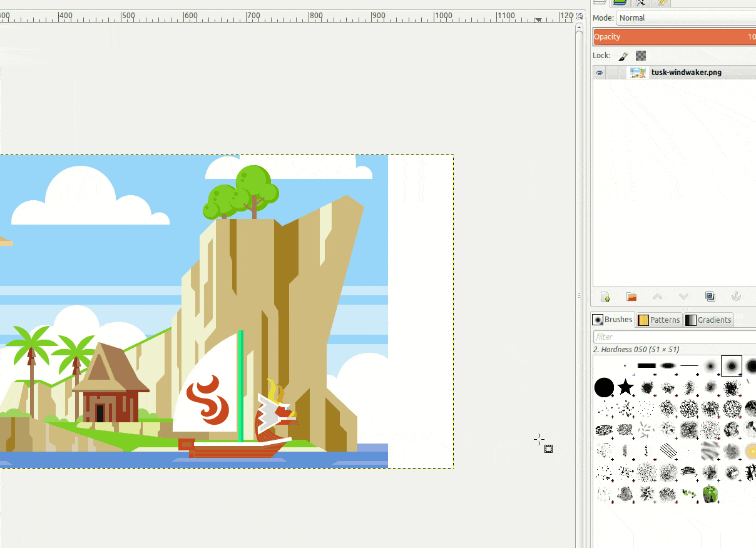756x548 pixels.
Task: Create a new layer with the page-plus icon
Action: 605,297
